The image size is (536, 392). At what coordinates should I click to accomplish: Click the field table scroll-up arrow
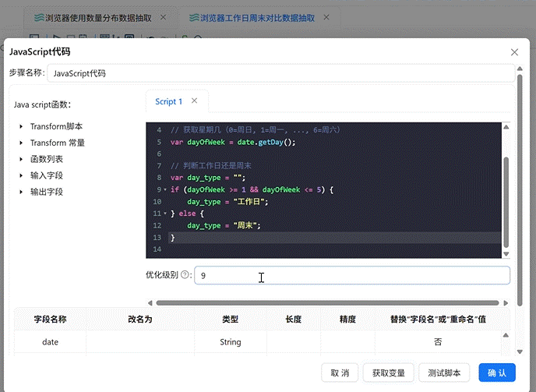coord(506,335)
